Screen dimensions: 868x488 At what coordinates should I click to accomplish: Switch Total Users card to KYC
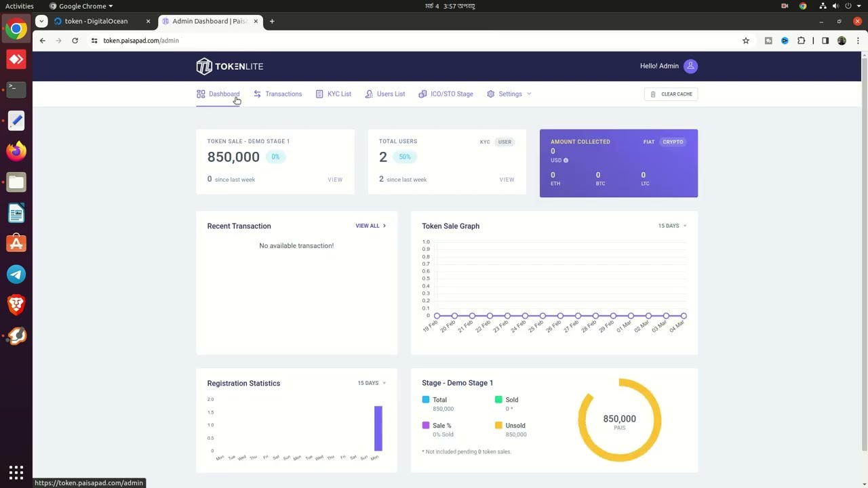tap(485, 142)
